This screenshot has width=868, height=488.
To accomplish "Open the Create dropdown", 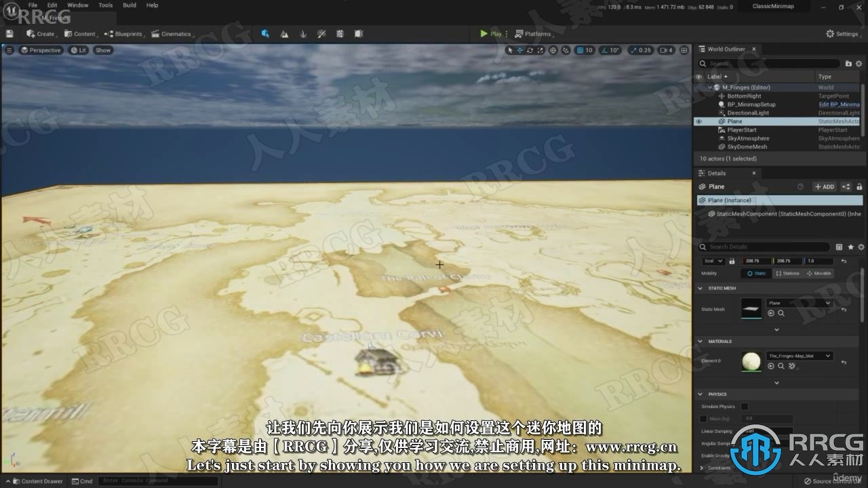I will pyautogui.click(x=41, y=34).
